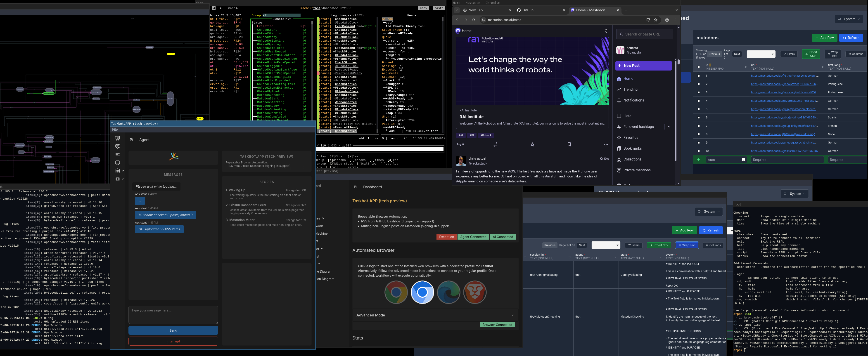Click the Mastodon column settings toggle icon
Viewport: 868px width, 356px height.
tap(606, 31)
